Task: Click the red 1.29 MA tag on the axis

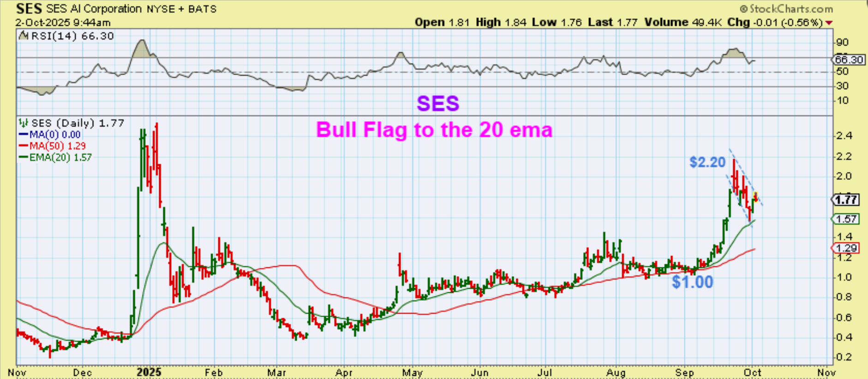Action: (x=846, y=248)
